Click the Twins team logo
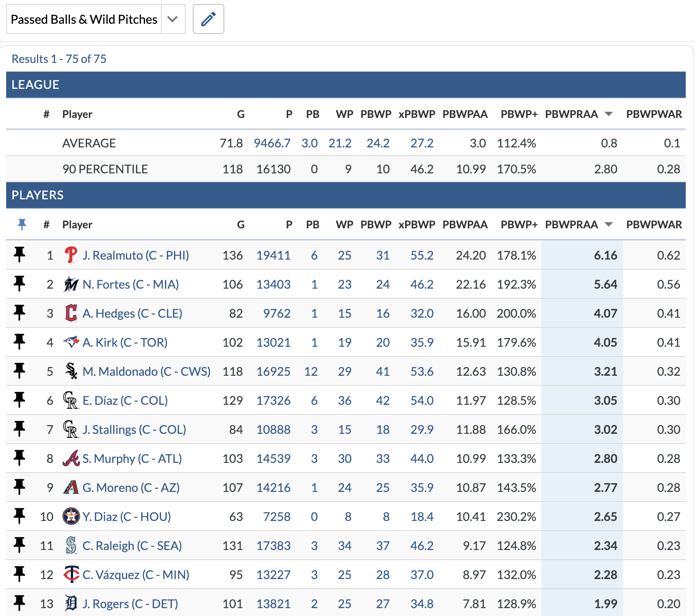This screenshot has height=616, width=695. click(71, 574)
